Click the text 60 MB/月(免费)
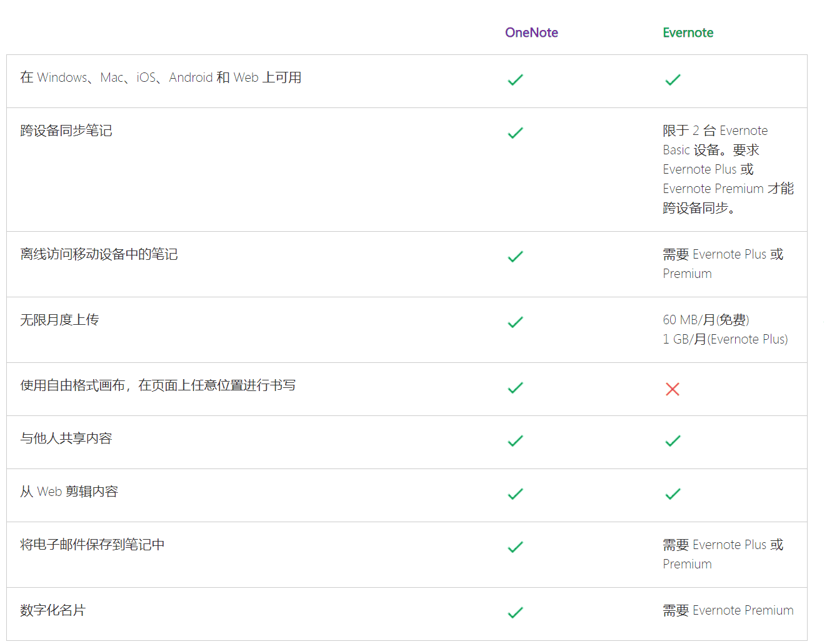This screenshot has width=827, height=644. tap(706, 320)
